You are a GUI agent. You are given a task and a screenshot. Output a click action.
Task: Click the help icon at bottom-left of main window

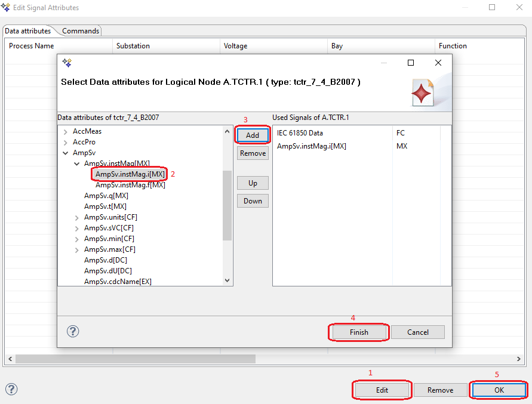point(11,389)
